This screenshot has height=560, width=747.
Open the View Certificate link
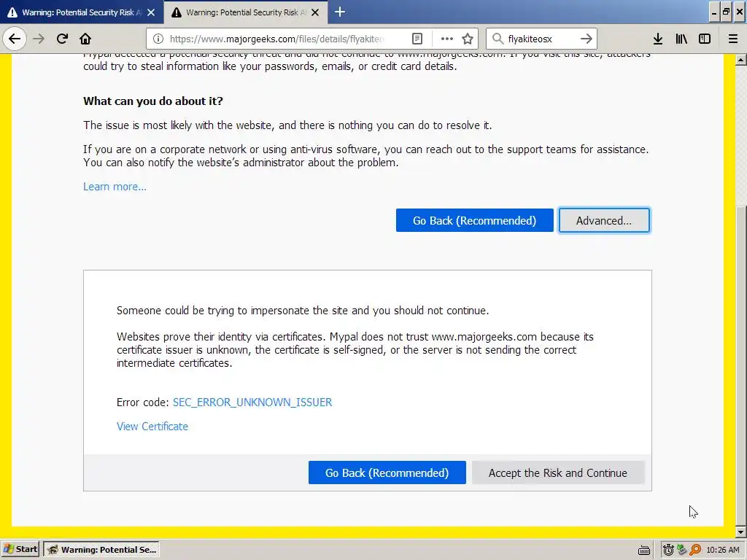[152, 427]
